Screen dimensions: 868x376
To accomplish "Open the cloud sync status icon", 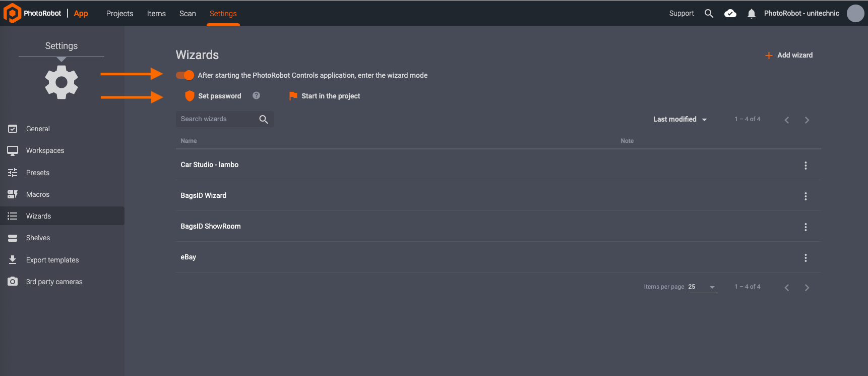I will [730, 14].
